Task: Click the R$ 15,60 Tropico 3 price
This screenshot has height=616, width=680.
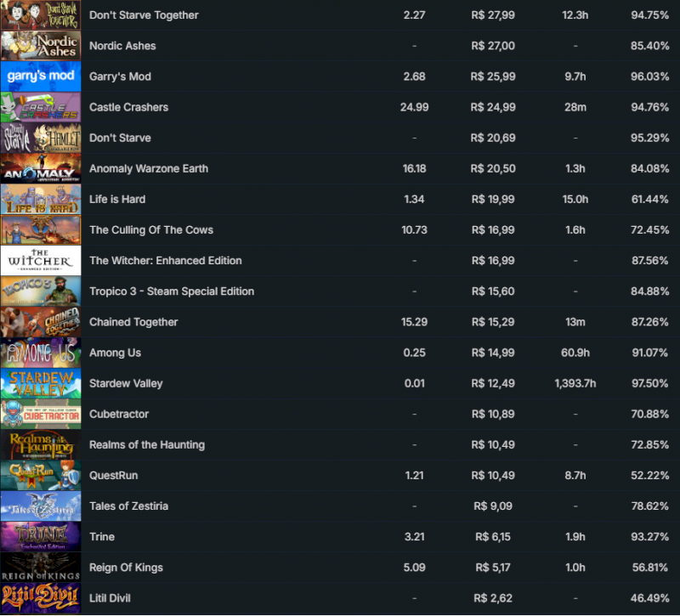Action: tap(493, 291)
